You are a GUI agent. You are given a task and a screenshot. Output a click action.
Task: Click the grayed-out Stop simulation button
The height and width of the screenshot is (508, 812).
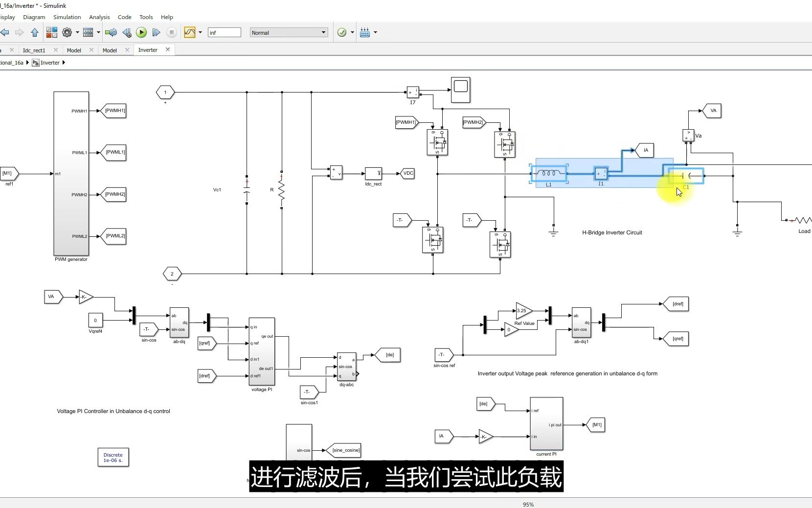(x=172, y=32)
